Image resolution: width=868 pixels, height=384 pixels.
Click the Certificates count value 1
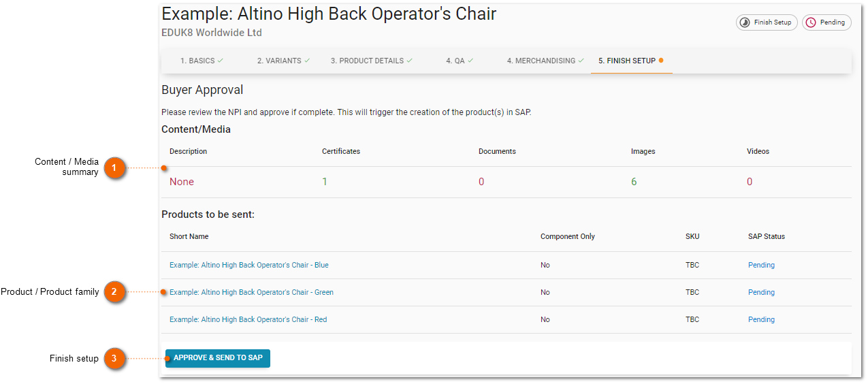pyautogui.click(x=325, y=182)
